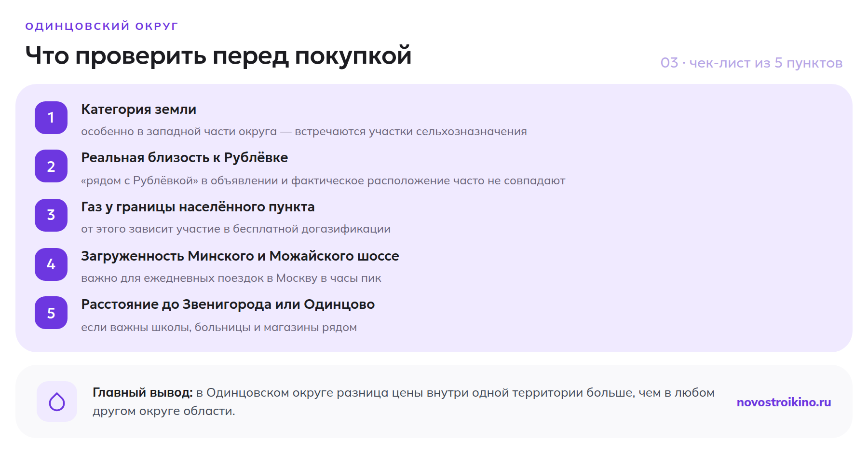Click 'Газ у границы населённого пункта'
The width and height of the screenshot is (868, 470).
click(198, 207)
